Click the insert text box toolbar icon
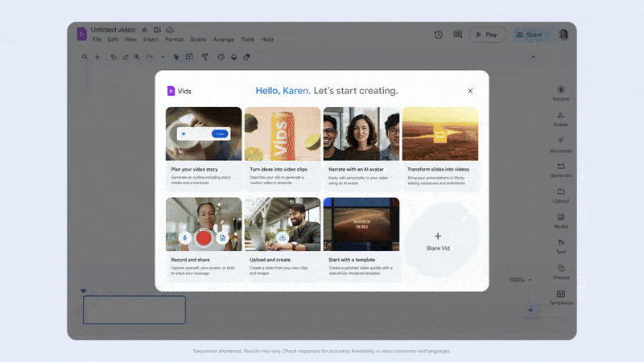 pyautogui.click(x=189, y=56)
